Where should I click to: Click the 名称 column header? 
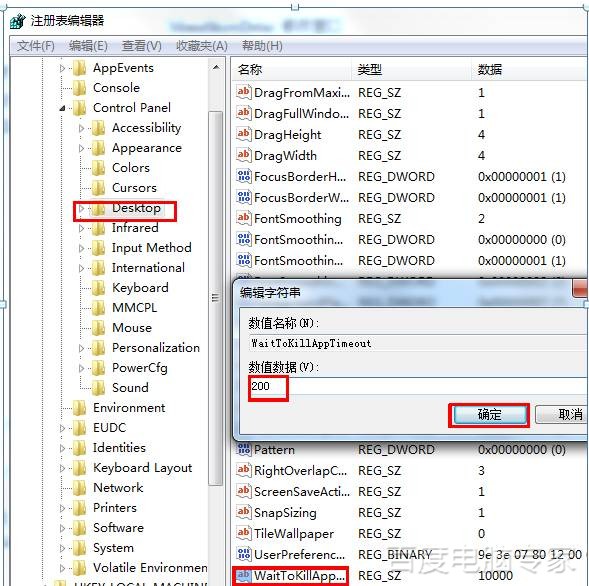[x=292, y=69]
